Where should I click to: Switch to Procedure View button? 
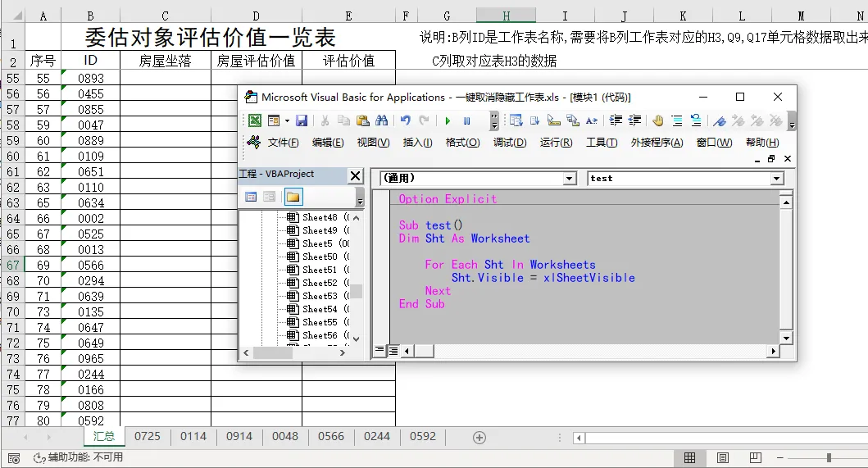[x=379, y=351]
